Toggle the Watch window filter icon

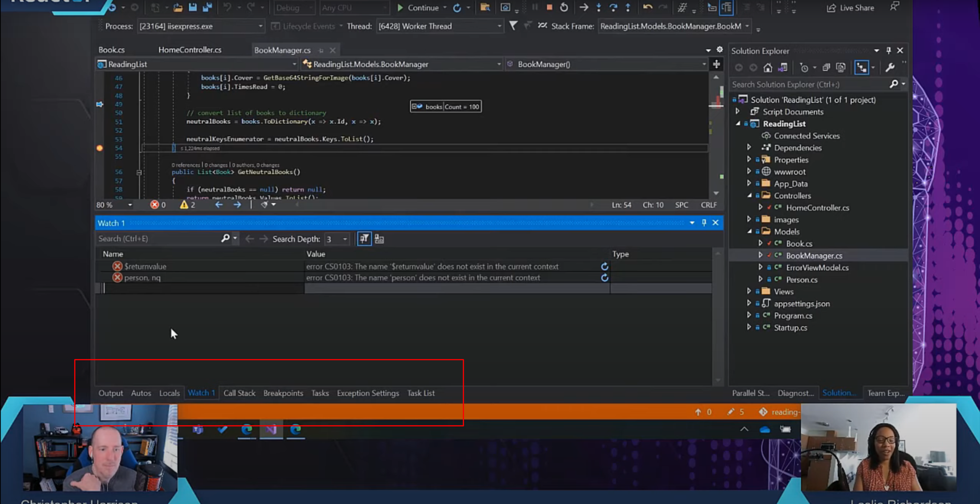pyautogui.click(x=364, y=239)
